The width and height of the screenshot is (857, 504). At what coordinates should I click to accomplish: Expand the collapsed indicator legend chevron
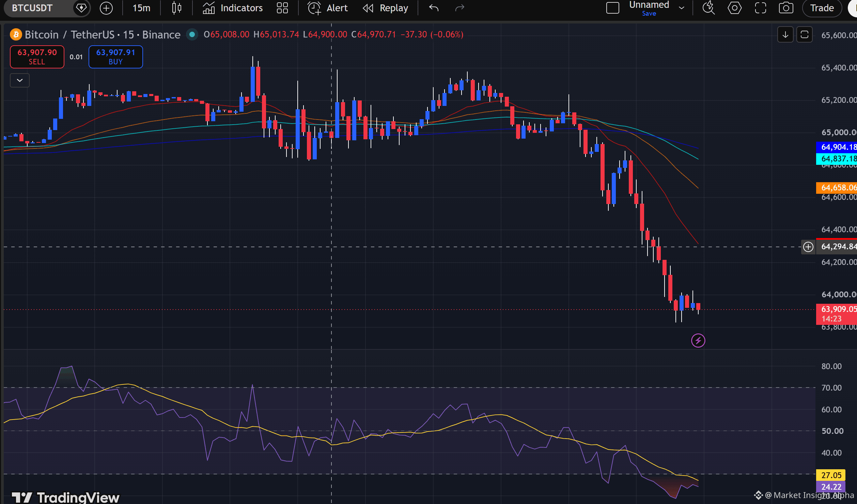point(20,80)
